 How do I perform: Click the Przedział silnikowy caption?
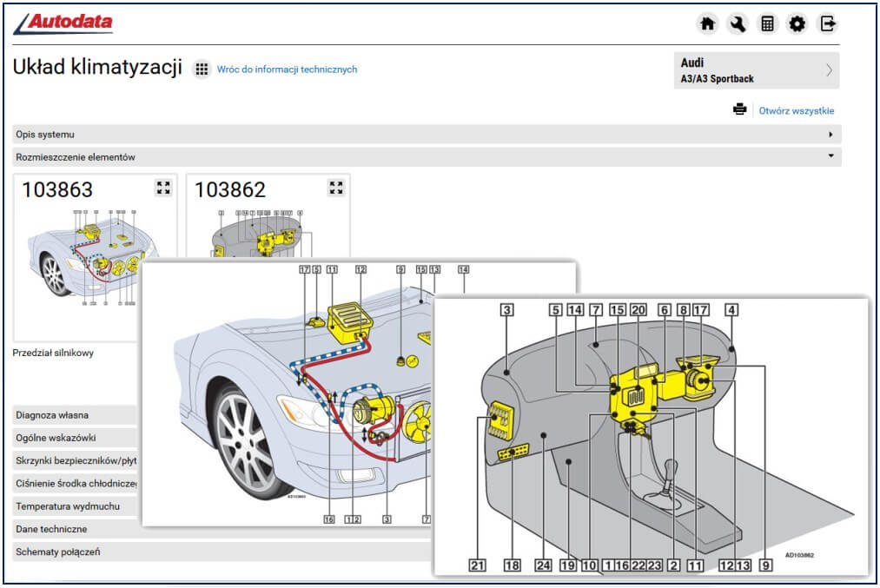(53, 353)
